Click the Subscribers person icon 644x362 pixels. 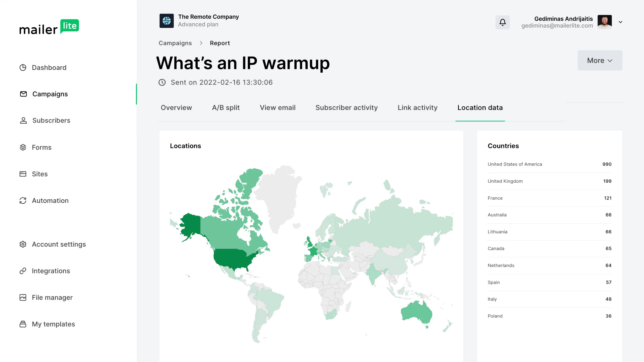tap(23, 120)
